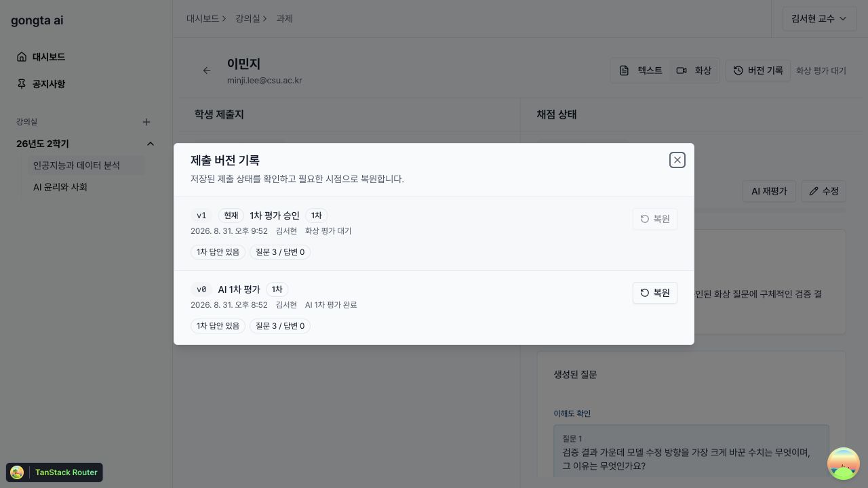Click 질문 3 / 답변 0 chip in v1 row

coord(280,252)
